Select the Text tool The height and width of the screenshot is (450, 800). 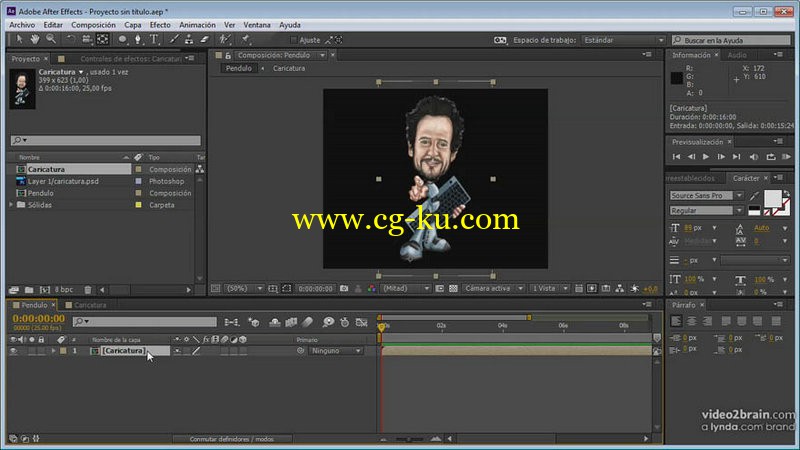(154, 39)
